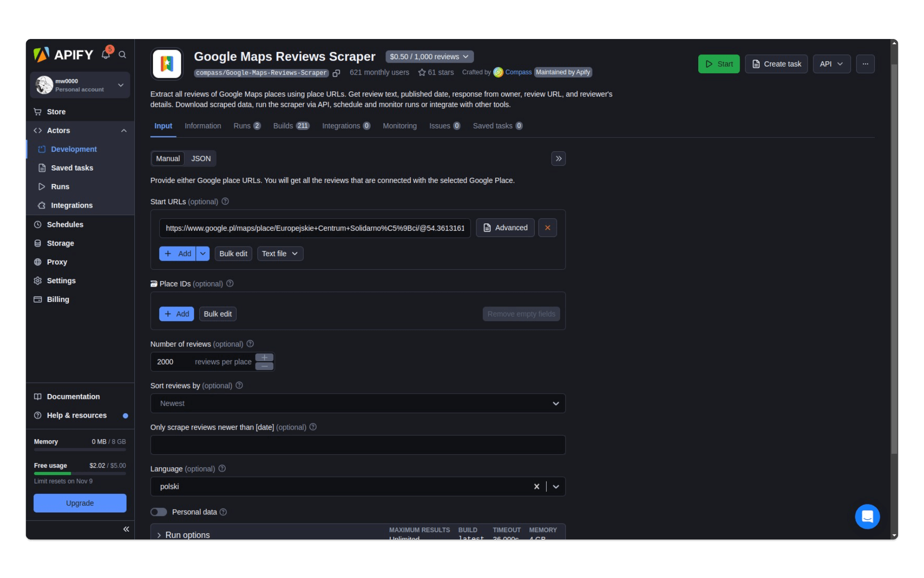Screen dimensions: 924x578
Task: Copy the actor name compass/Google-Maps-Reviews-Scraper
Action: (336, 73)
